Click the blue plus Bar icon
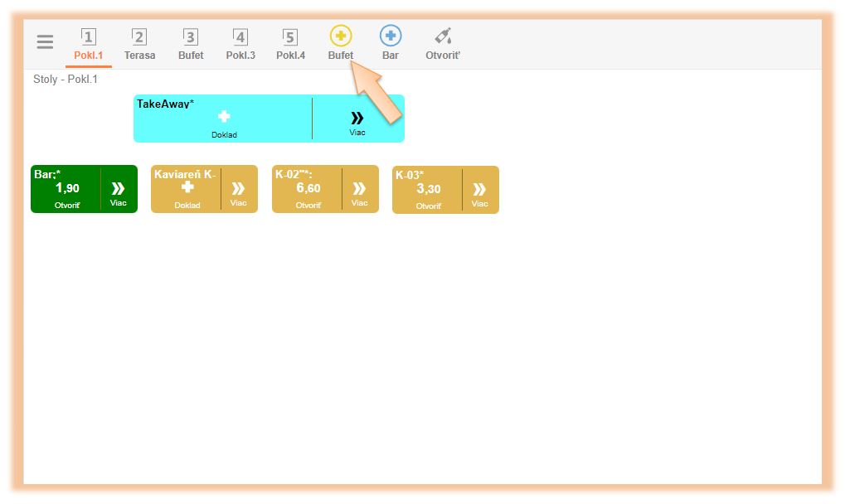845x504 pixels. (x=391, y=36)
